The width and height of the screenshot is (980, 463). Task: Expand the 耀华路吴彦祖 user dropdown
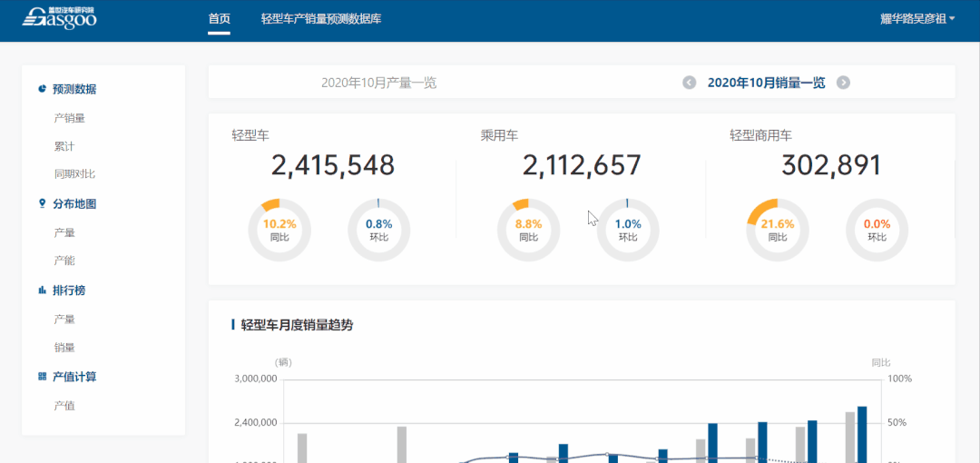pyautogui.click(x=917, y=19)
